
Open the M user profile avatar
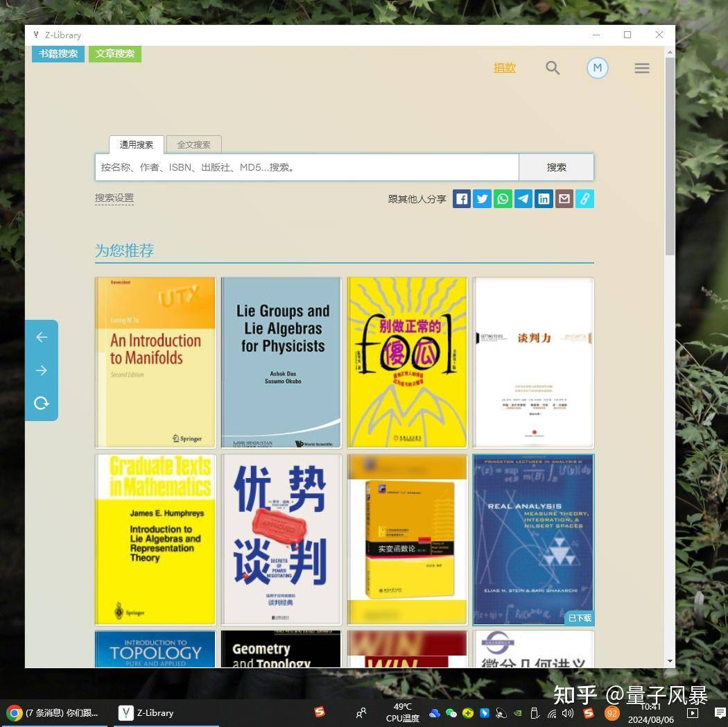[597, 68]
